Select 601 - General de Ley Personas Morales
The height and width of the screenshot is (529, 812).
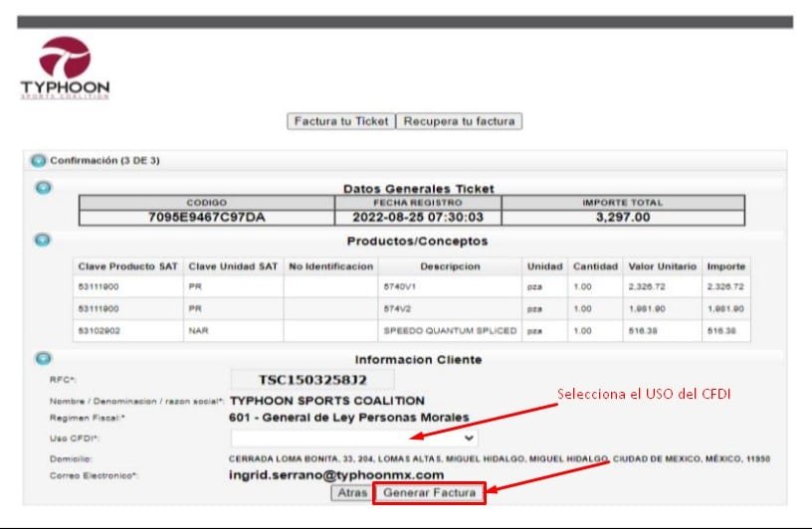pyautogui.click(x=349, y=418)
